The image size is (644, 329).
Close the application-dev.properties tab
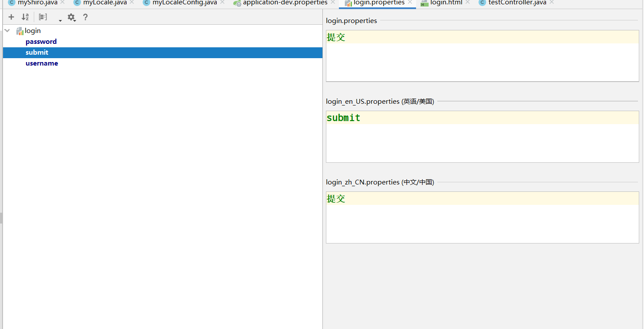pyautogui.click(x=333, y=2)
